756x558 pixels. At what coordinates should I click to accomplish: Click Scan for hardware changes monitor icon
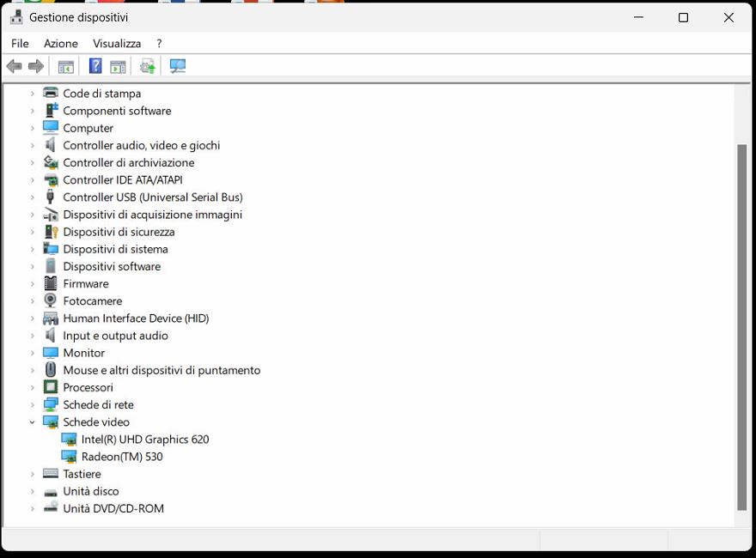(x=178, y=66)
